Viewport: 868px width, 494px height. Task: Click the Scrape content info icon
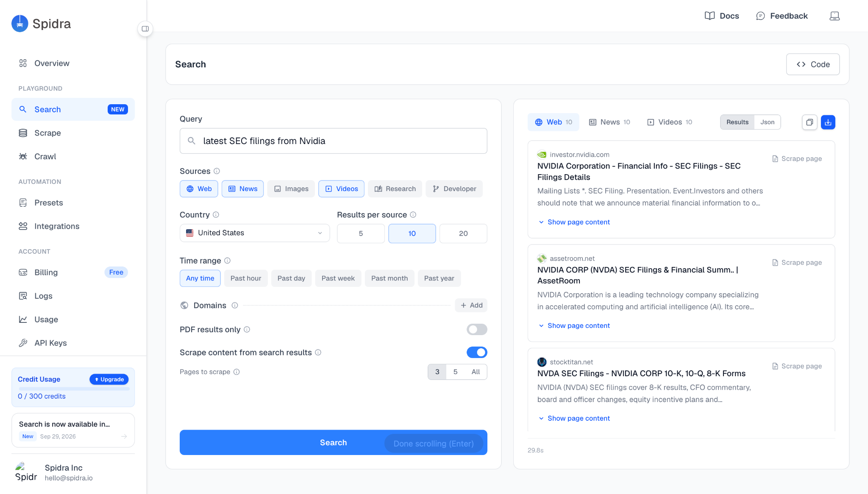click(318, 352)
